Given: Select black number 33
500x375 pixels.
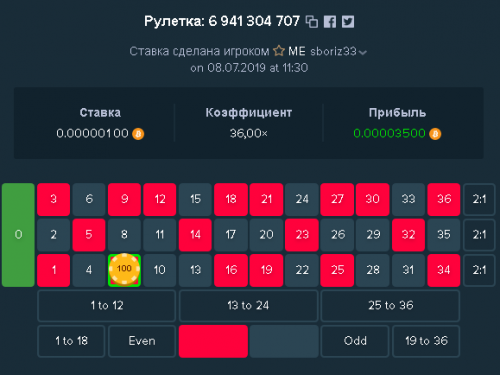Looking at the screenshot, I should (408, 199).
